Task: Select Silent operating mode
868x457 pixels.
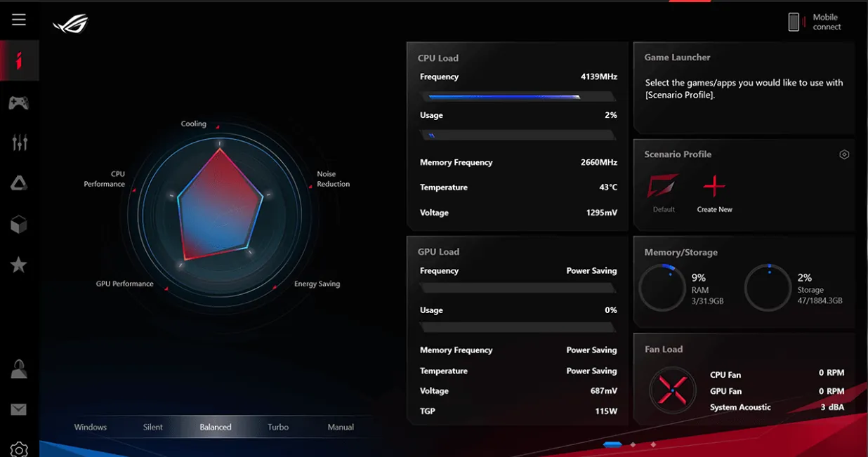Action: (x=153, y=427)
